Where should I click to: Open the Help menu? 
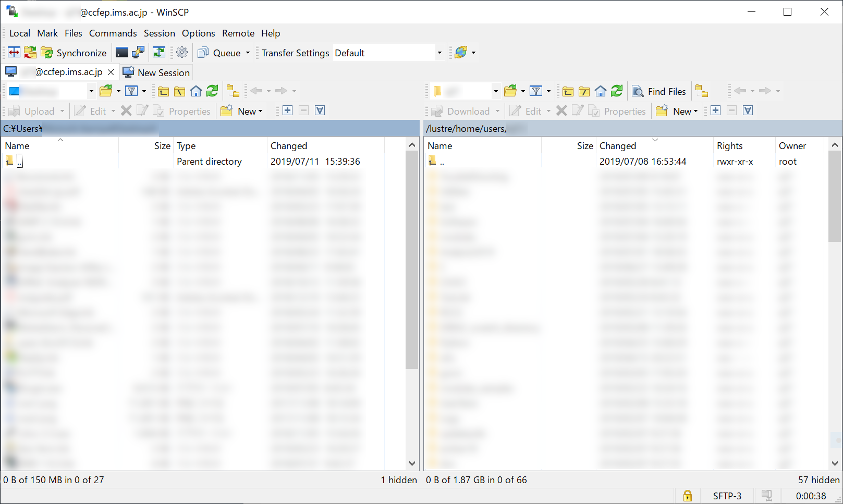coord(271,33)
